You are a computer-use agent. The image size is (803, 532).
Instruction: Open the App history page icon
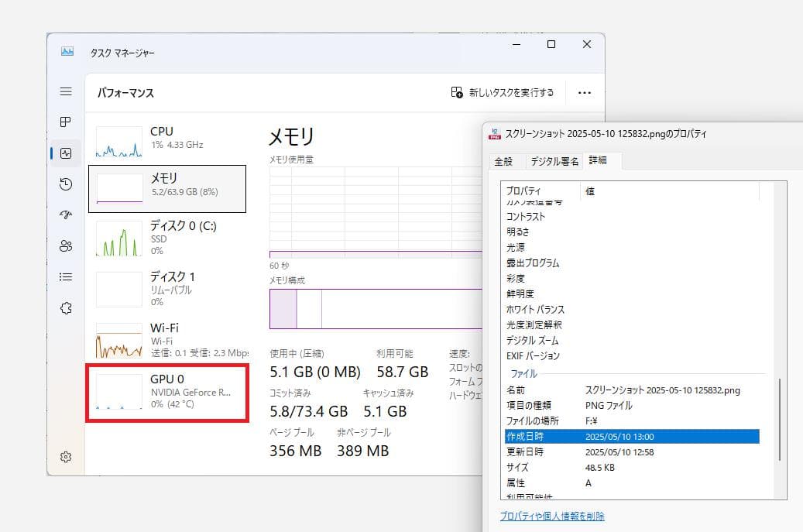point(66,184)
